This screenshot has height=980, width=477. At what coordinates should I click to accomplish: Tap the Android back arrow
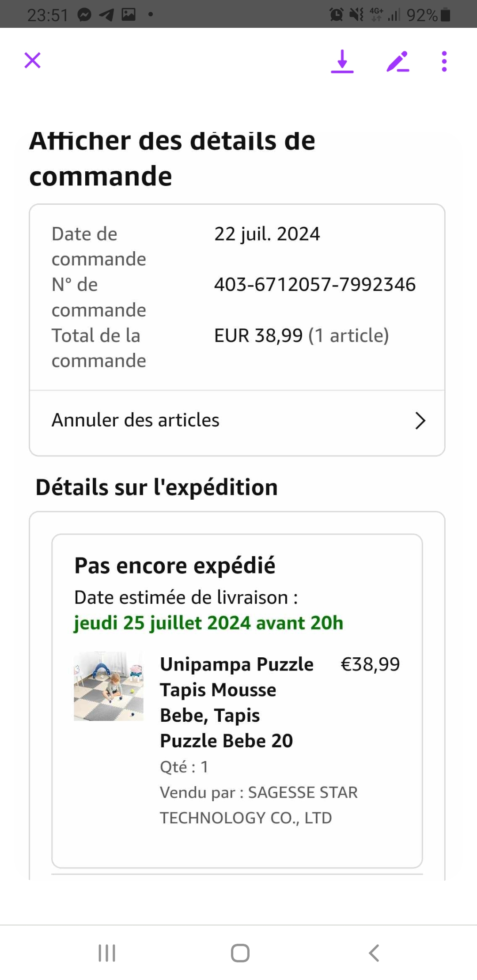point(374,953)
